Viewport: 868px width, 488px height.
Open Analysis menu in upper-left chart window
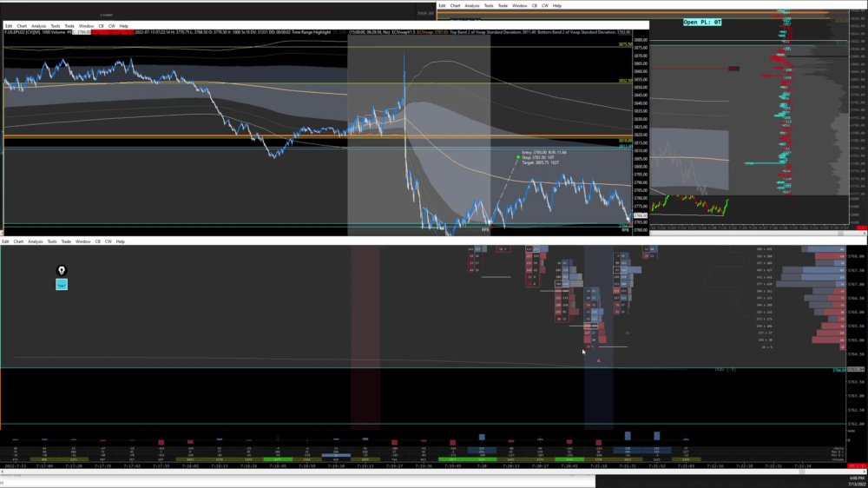pos(39,26)
